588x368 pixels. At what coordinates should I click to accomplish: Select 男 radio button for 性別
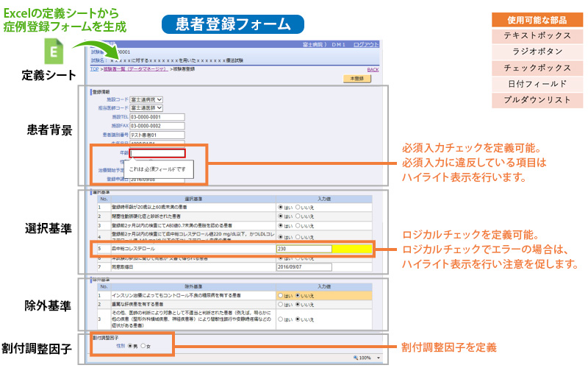click(x=131, y=344)
